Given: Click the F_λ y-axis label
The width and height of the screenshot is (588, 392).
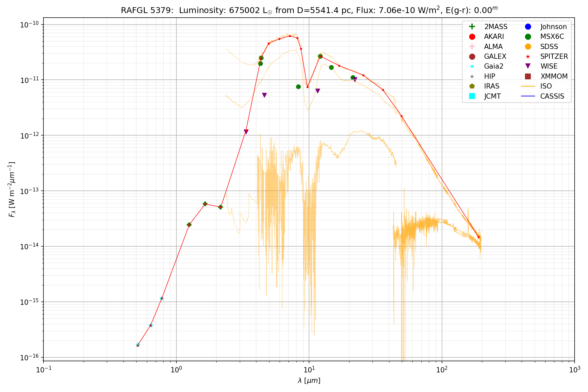Looking at the screenshot, I should tap(12, 189).
